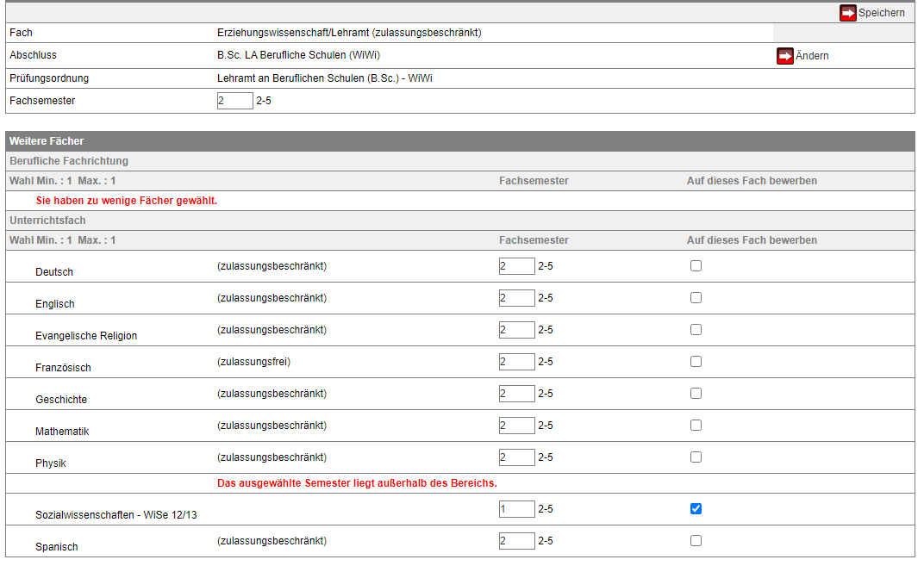Check the Physik checkbox

pyautogui.click(x=696, y=457)
